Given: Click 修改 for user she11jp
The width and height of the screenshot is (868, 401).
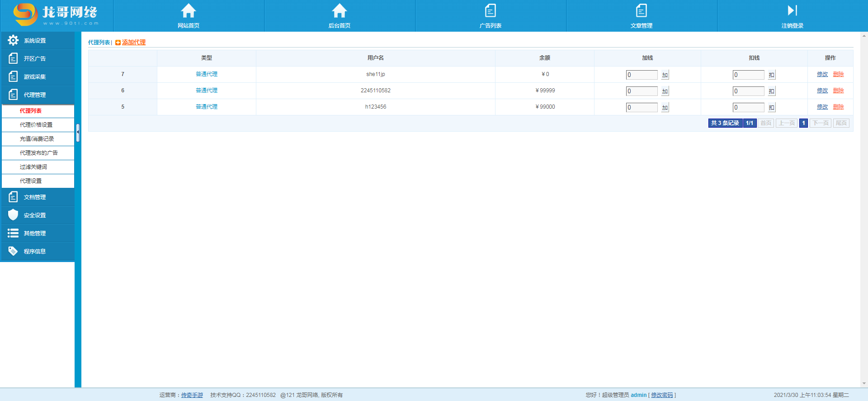Looking at the screenshot, I should click(x=822, y=74).
